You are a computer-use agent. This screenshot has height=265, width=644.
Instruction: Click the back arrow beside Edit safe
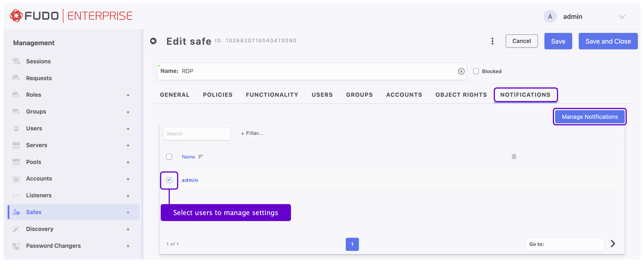[x=153, y=41]
